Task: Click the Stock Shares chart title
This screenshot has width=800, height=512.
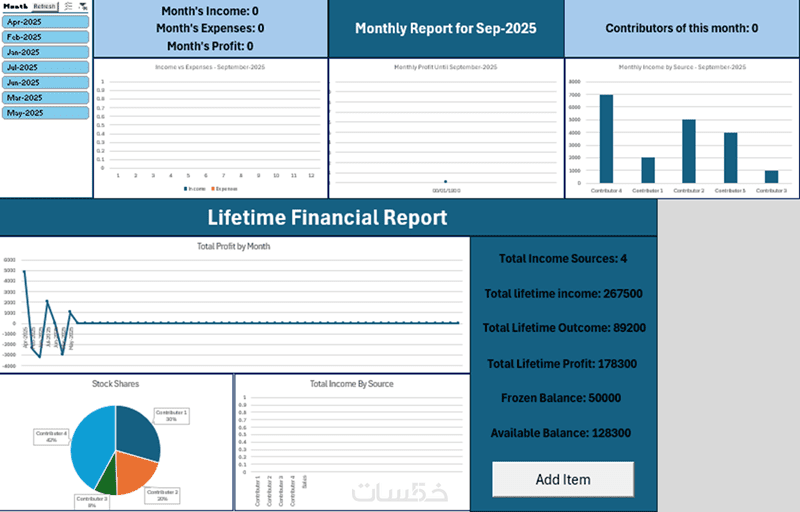Action: [115, 384]
